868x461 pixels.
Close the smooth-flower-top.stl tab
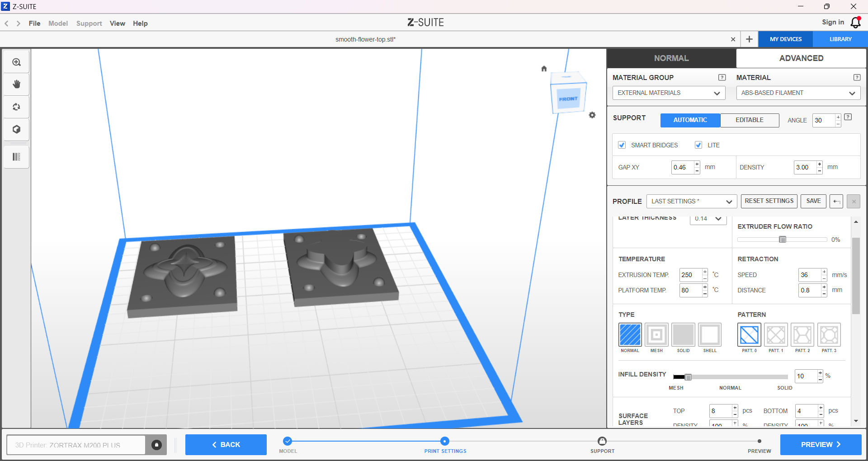[x=733, y=39]
